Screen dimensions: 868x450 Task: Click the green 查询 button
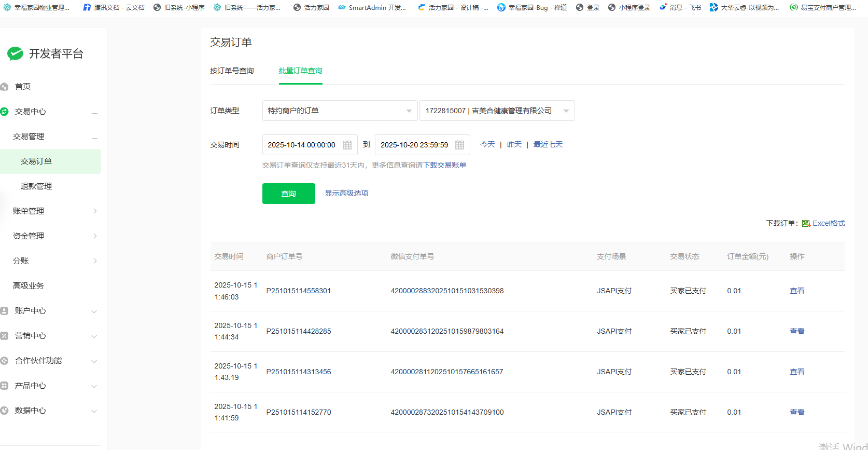tap(289, 194)
